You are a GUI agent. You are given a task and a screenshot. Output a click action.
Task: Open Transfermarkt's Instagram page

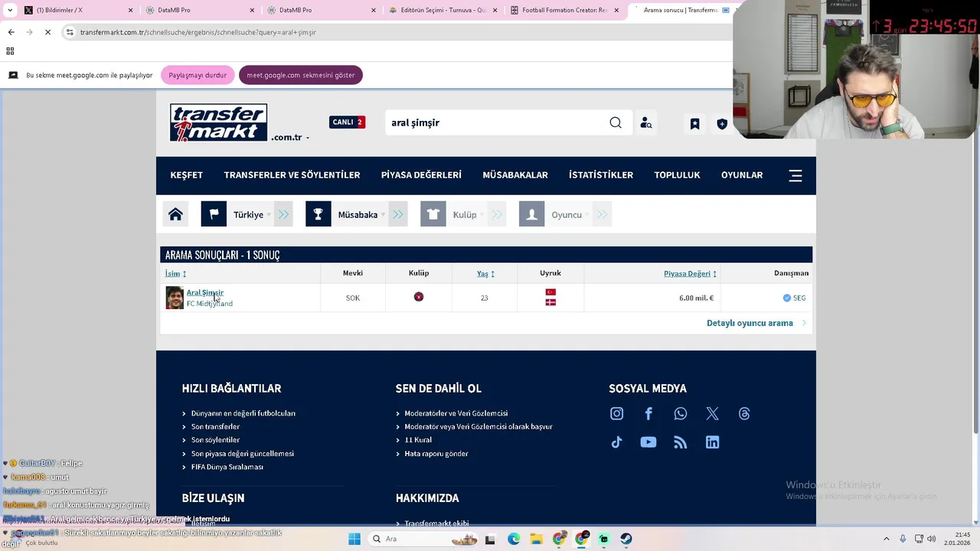616,413
